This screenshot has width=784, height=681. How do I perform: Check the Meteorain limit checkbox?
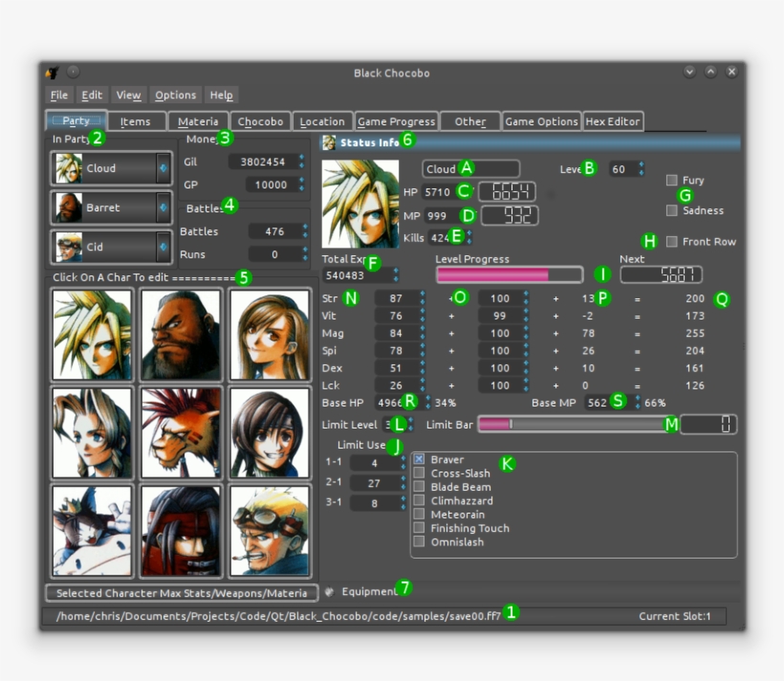pyautogui.click(x=419, y=514)
